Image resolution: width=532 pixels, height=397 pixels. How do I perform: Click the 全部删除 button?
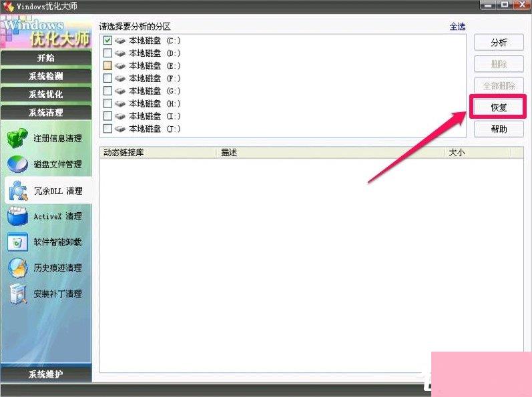tap(499, 86)
